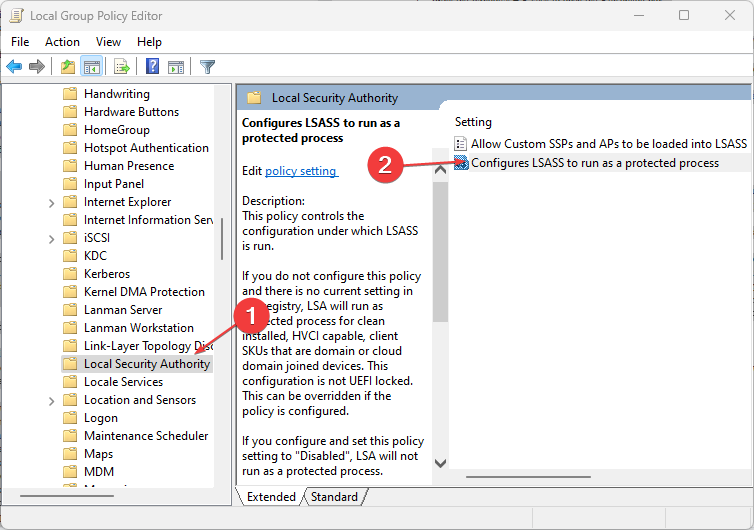Select Allow Custom SSPs and APs setting
Screen dimensions: 754x530
point(600,143)
